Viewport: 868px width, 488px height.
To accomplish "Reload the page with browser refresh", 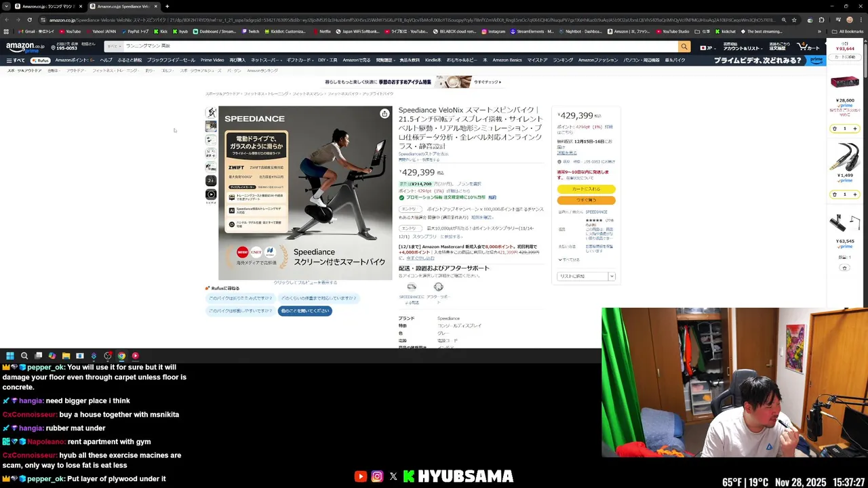I will [29, 20].
